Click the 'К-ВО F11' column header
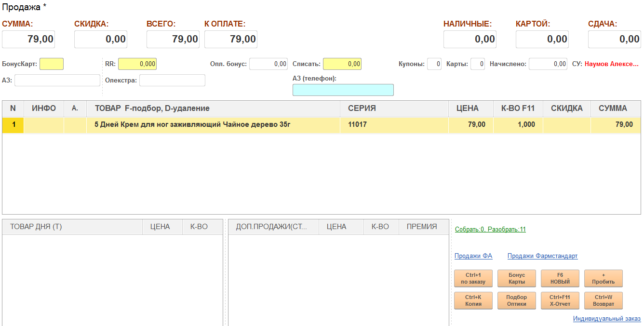 (518, 109)
